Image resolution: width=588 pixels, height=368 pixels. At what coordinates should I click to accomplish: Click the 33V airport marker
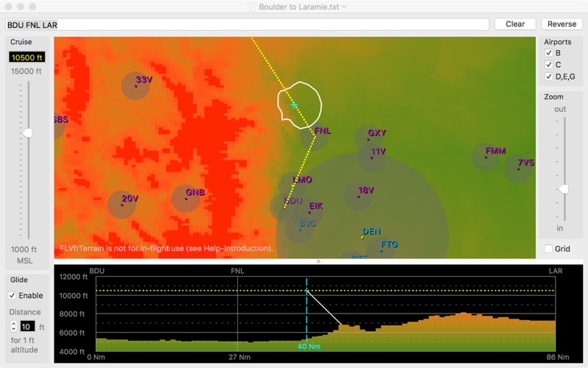(x=135, y=85)
